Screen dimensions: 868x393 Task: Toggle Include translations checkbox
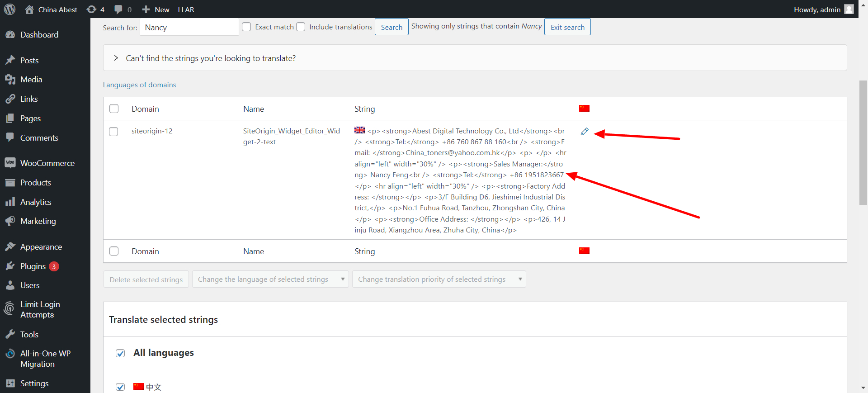[x=301, y=27]
